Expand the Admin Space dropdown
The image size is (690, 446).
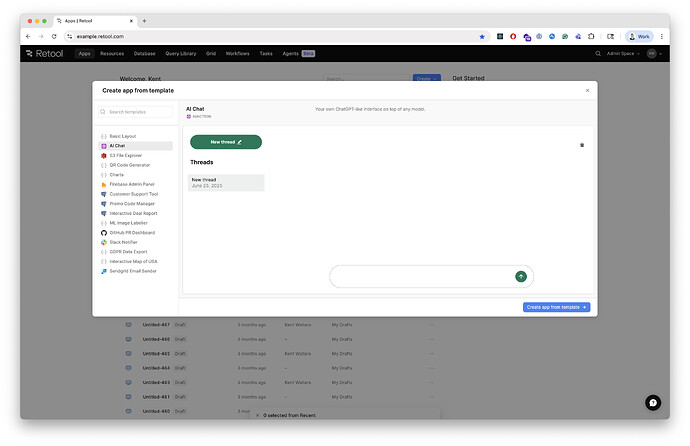tap(623, 54)
